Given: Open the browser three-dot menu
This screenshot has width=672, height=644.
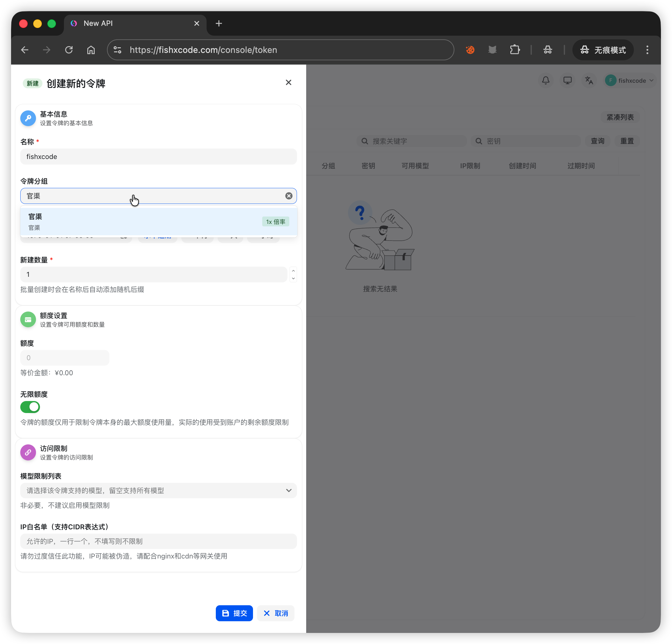Looking at the screenshot, I should 647,50.
